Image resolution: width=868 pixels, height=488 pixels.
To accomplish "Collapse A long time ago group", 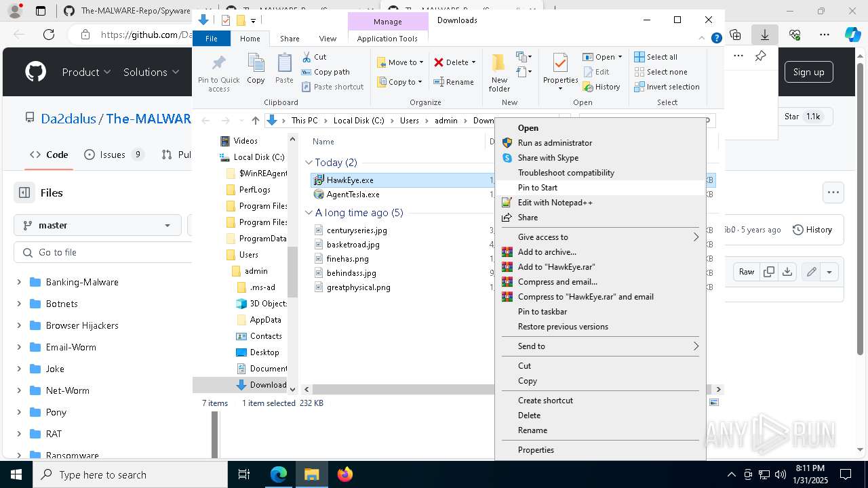I will 309,213.
